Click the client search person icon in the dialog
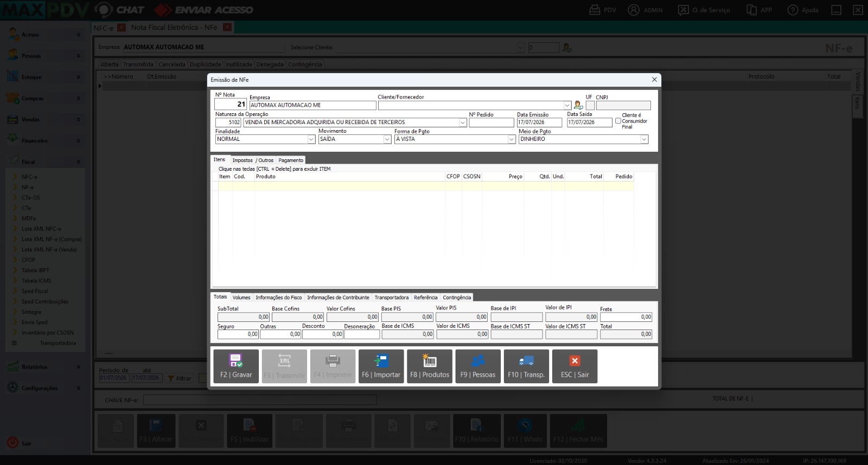 (578, 105)
